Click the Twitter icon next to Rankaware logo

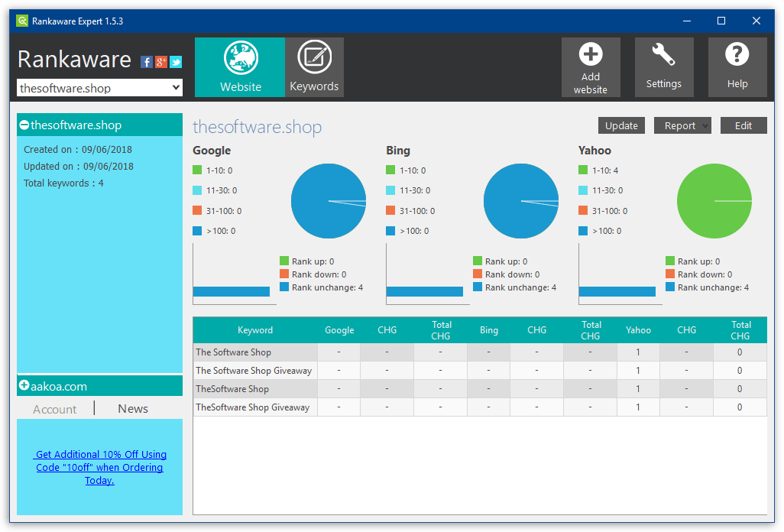coord(175,62)
